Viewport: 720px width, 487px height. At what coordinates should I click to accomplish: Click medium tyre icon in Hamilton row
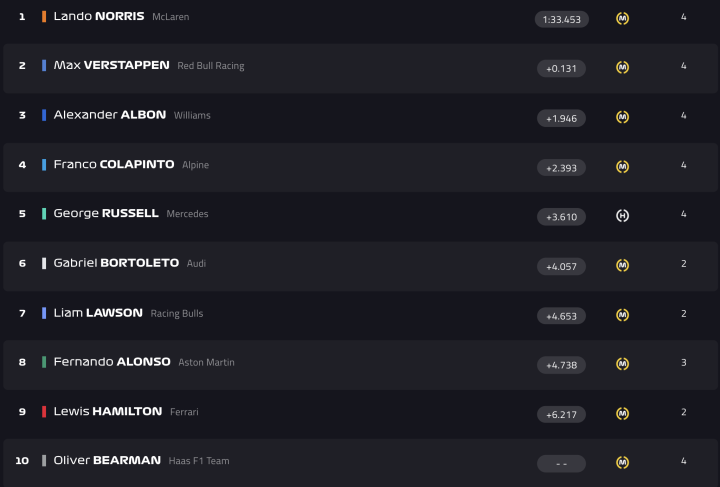[x=622, y=413]
